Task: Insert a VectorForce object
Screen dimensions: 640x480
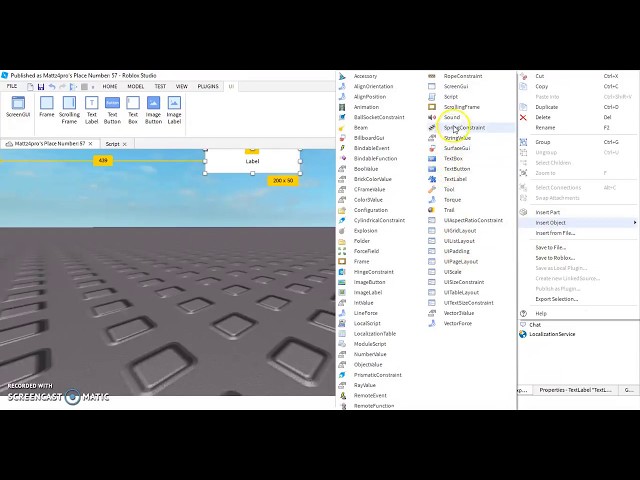Action: pos(458,323)
